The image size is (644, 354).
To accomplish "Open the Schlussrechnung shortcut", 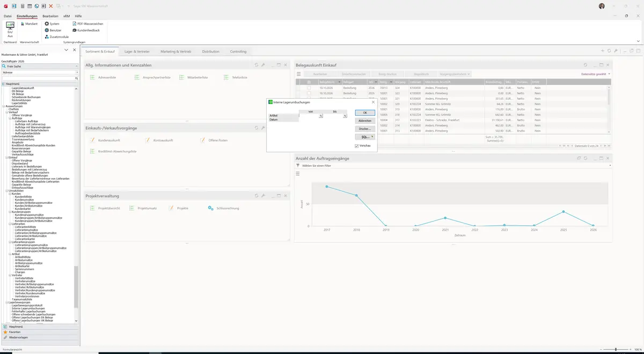I will click(224, 208).
